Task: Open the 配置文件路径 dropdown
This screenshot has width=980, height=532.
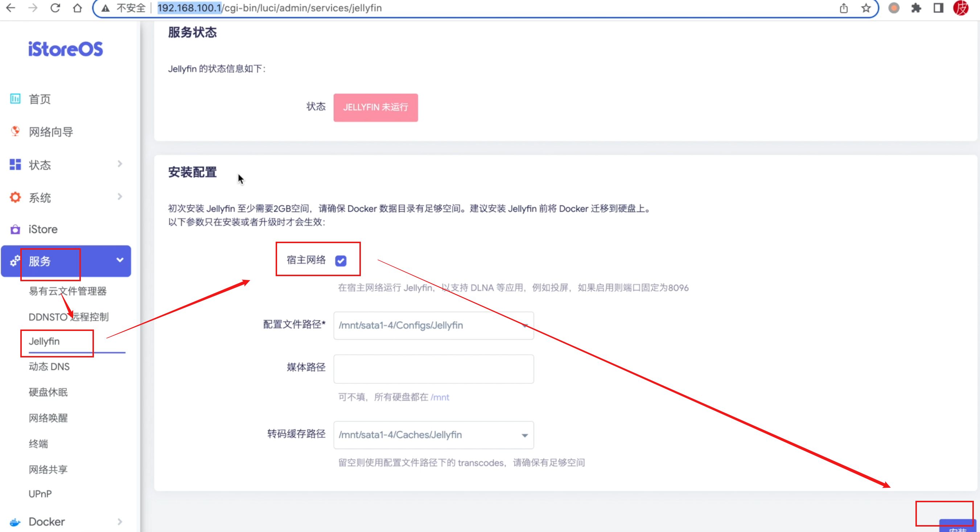Action: [x=433, y=326]
